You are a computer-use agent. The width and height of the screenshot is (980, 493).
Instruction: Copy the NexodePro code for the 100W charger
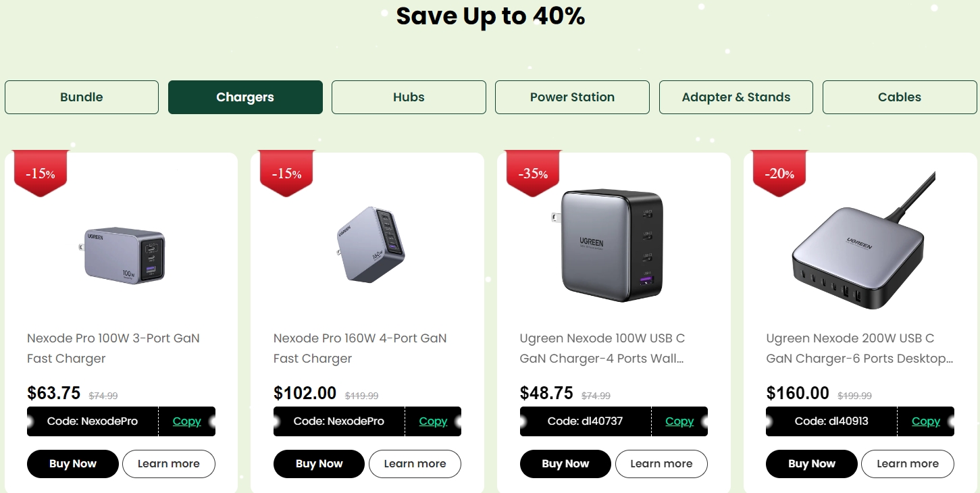[x=186, y=421]
